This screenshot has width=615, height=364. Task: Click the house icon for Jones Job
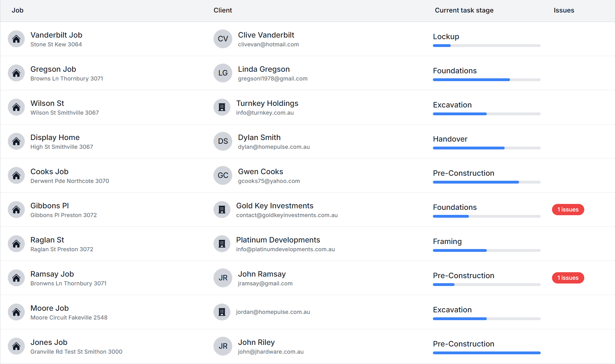tap(16, 346)
